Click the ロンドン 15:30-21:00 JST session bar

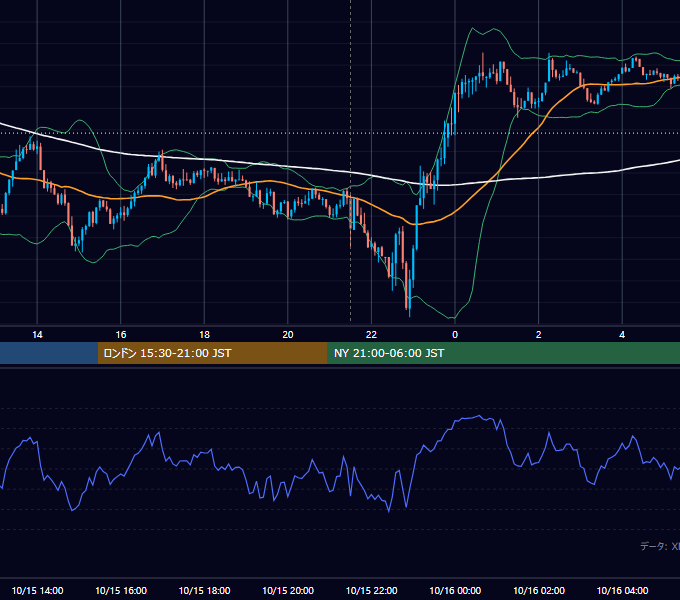[212, 353]
